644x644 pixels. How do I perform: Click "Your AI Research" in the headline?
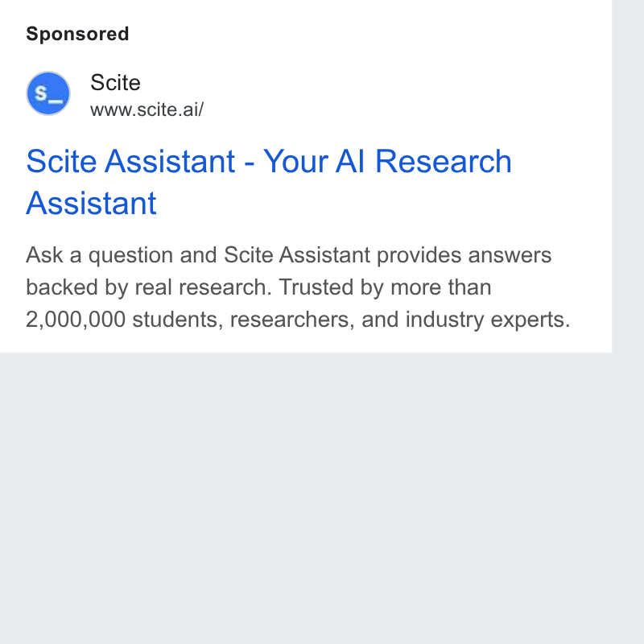tap(387, 162)
